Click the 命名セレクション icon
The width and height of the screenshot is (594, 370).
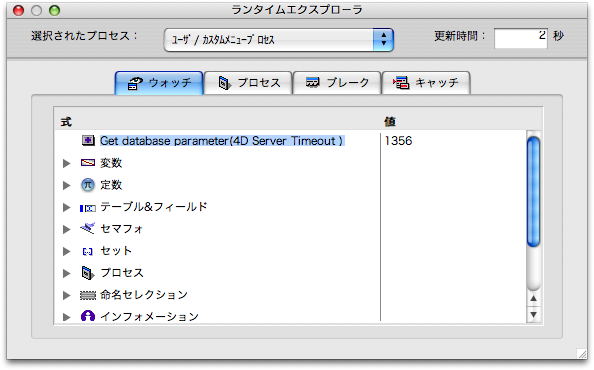click(88, 295)
